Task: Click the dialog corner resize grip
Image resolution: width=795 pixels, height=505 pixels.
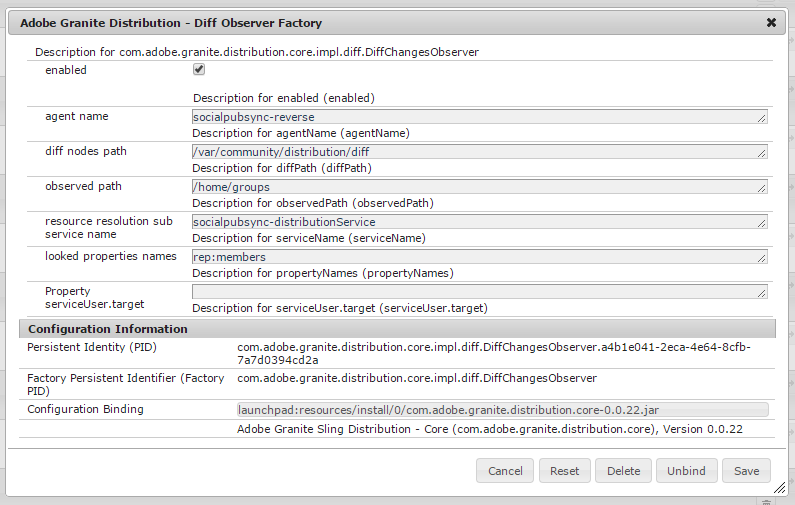Action: click(x=780, y=488)
